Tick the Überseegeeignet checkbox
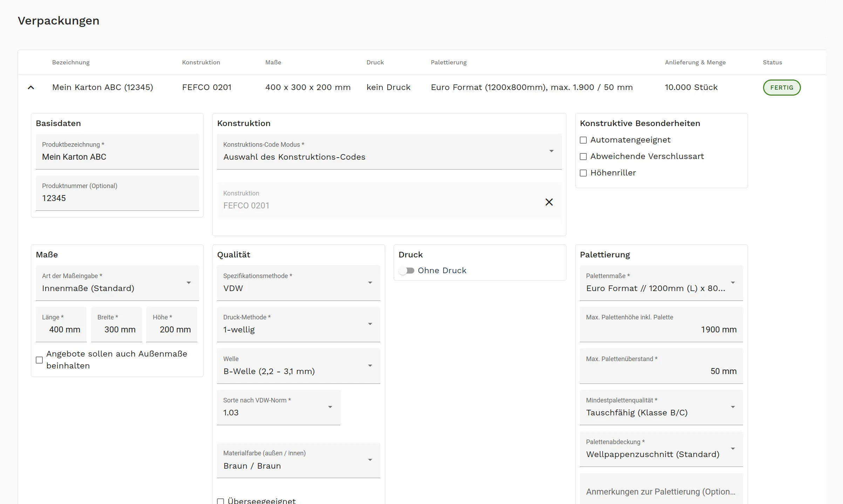The height and width of the screenshot is (504, 843). (x=220, y=501)
